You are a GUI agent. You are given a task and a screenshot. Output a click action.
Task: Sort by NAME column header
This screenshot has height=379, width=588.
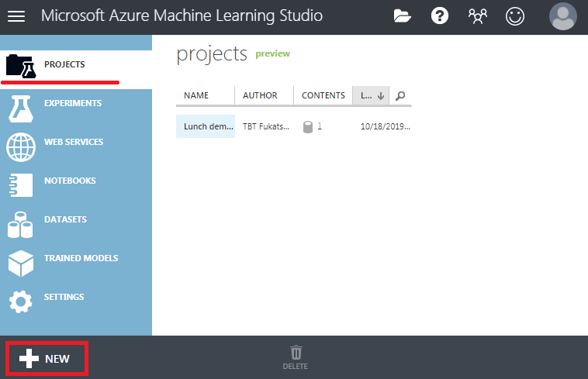point(196,95)
